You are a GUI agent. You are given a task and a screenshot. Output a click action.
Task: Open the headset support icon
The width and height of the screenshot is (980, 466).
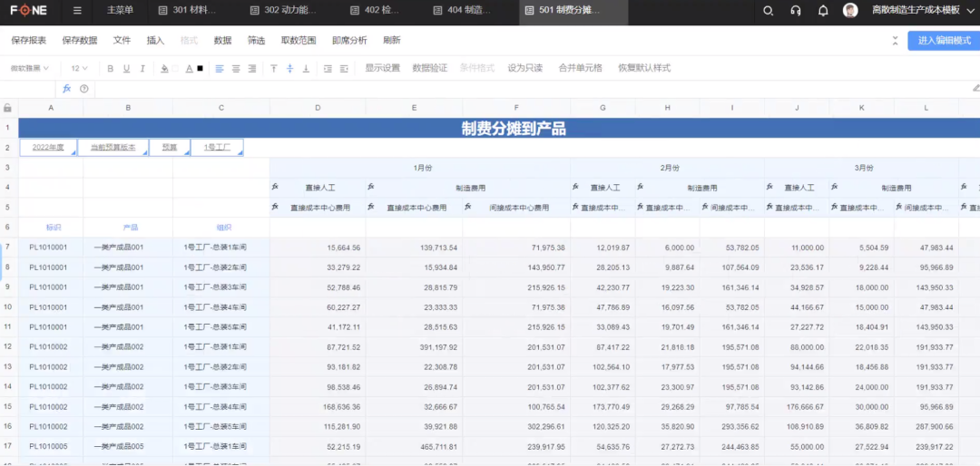pos(796,11)
